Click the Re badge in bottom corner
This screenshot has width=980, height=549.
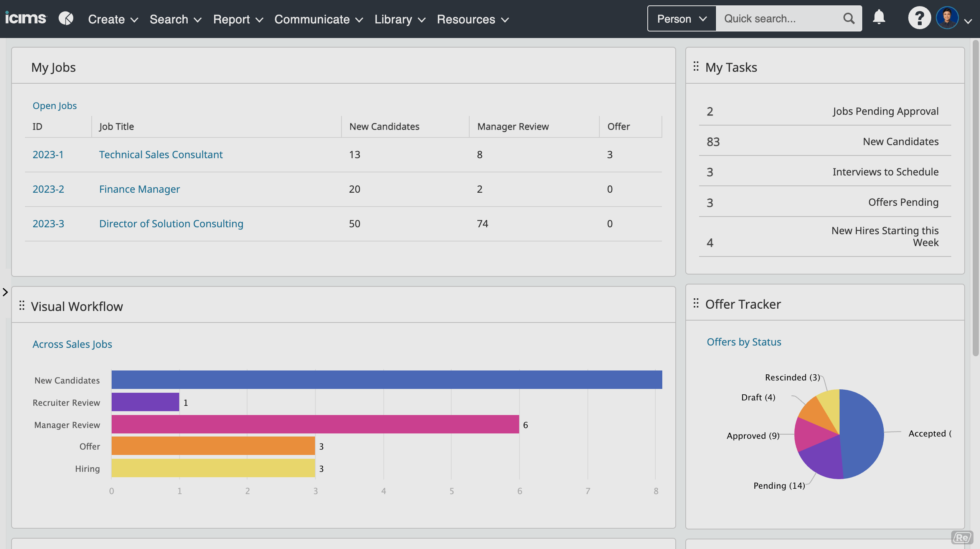[x=962, y=537]
